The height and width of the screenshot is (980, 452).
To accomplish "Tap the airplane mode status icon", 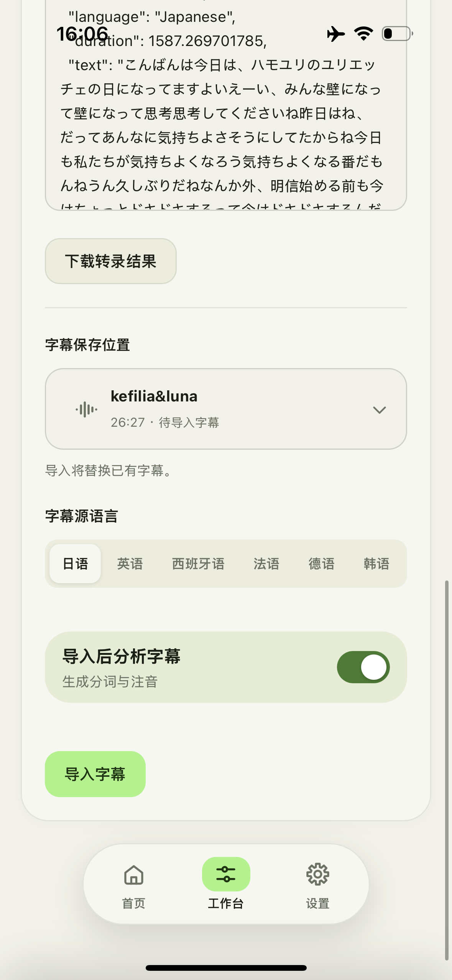I will pos(336,34).
